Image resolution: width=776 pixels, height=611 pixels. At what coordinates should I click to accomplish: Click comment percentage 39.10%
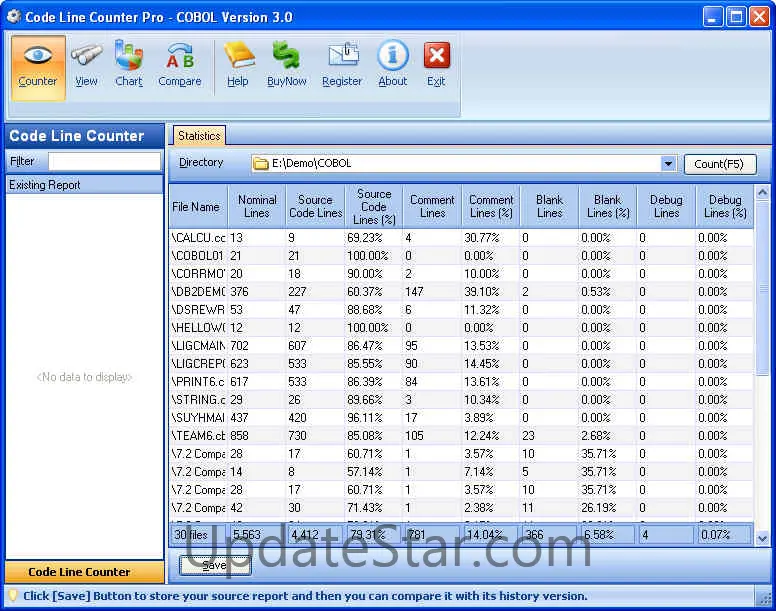pos(482,292)
